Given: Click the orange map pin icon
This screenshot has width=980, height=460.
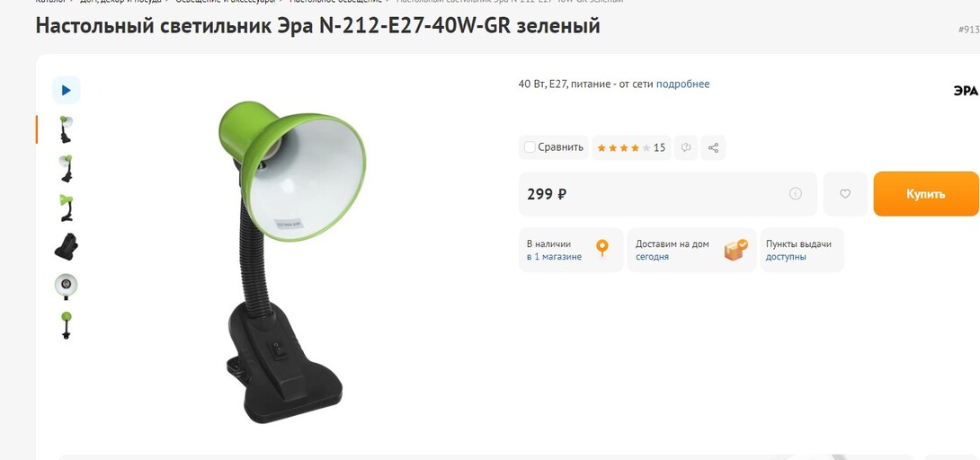Looking at the screenshot, I should (x=601, y=248).
